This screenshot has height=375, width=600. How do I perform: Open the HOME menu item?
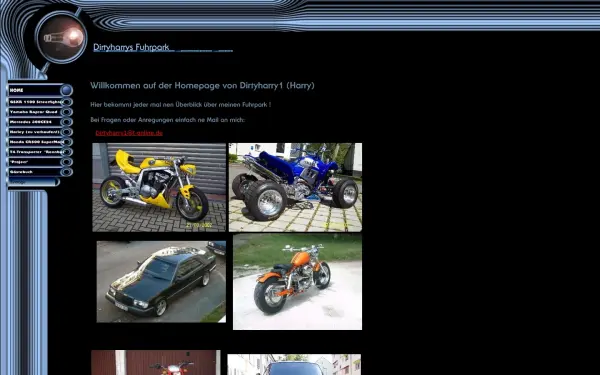tap(34, 90)
